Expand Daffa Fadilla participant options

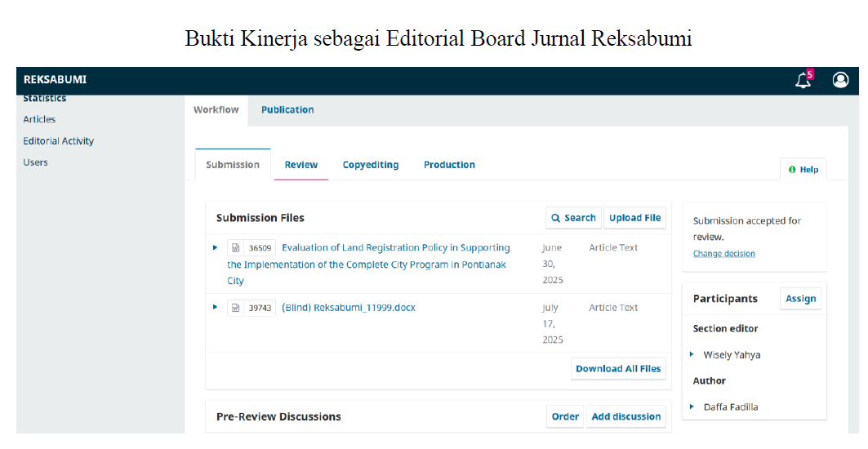[692, 407]
